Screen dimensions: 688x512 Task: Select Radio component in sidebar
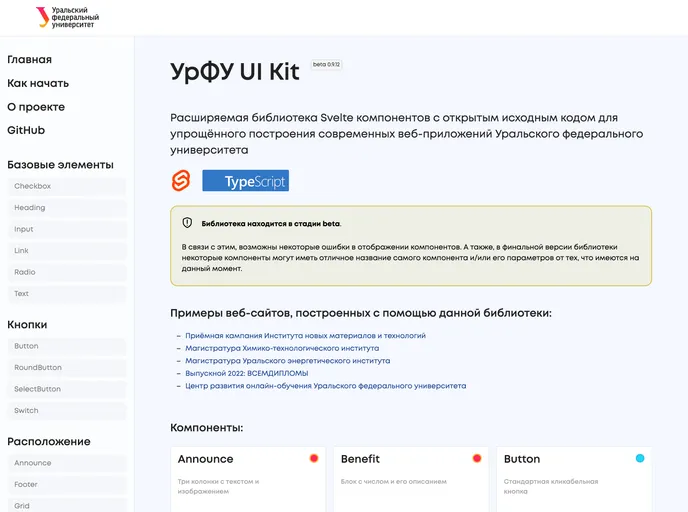pyautogui.click(x=25, y=272)
